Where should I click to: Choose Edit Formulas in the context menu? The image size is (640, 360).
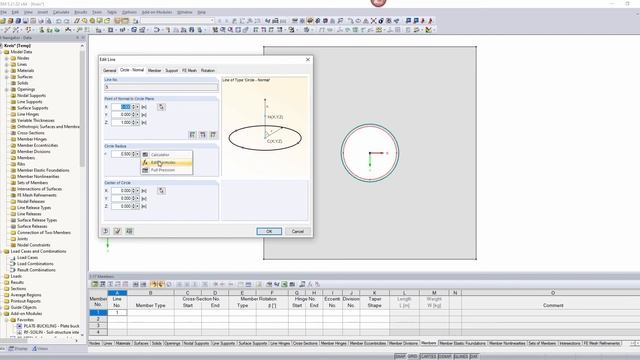(166, 162)
